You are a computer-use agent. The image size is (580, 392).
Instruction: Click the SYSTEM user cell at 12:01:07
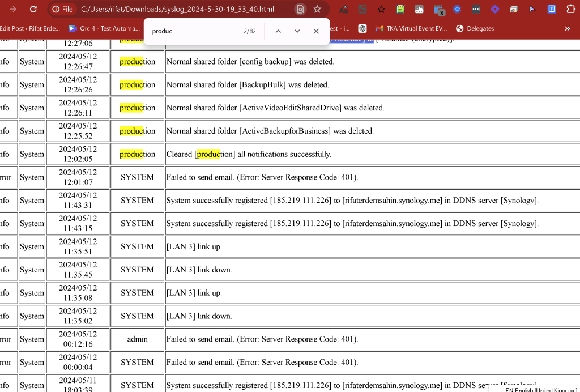pyautogui.click(x=137, y=177)
